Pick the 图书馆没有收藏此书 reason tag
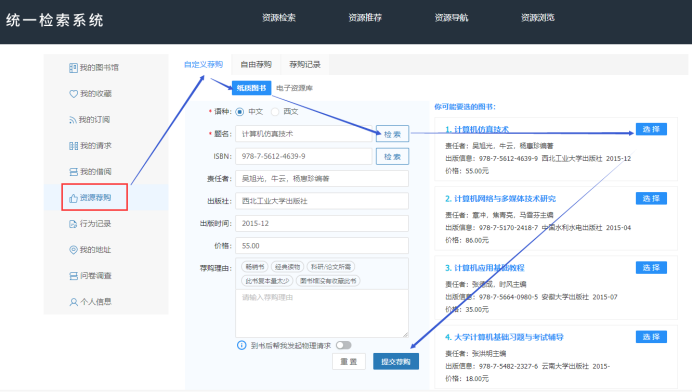The height and width of the screenshot is (392, 693). (328, 281)
